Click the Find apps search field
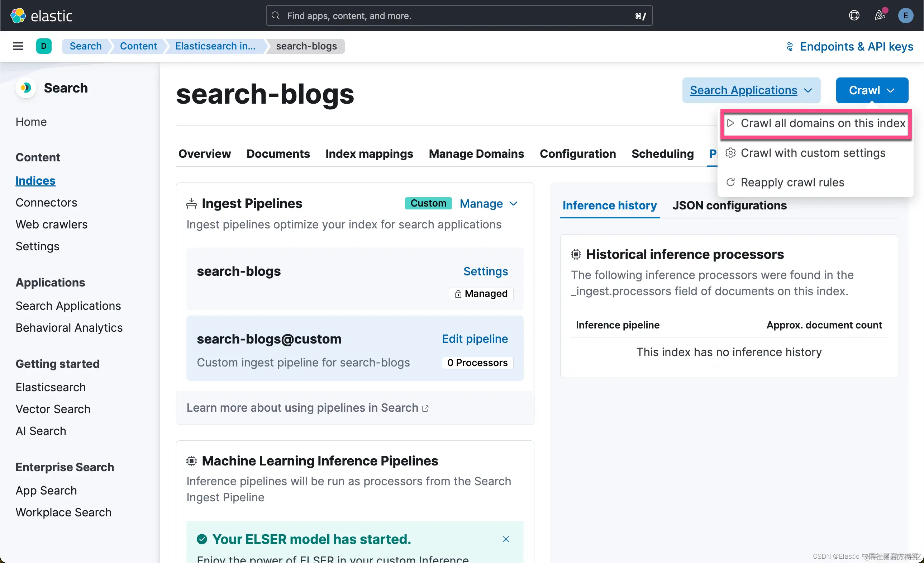 [x=458, y=15]
